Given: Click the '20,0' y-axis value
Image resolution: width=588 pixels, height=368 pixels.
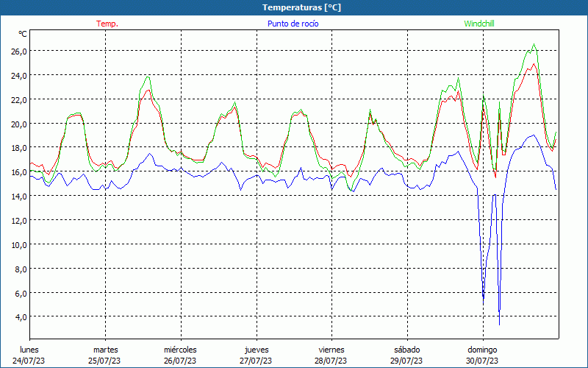Looking at the screenshot, I should 19,124.
